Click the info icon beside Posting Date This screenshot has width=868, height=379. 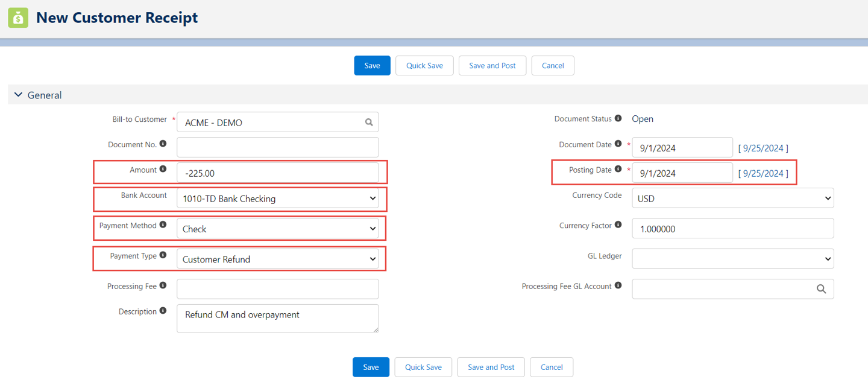(x=618, y=170)
